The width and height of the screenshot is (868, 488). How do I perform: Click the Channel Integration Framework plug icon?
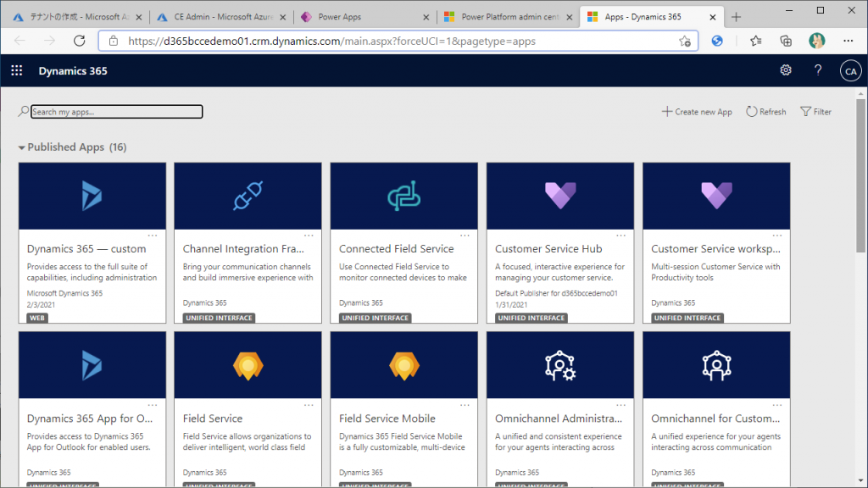[x=248, y=196]
